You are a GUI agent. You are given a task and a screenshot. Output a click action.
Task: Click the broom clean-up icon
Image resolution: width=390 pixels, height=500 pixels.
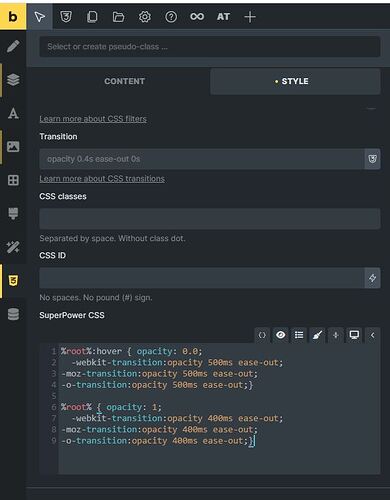317,335
